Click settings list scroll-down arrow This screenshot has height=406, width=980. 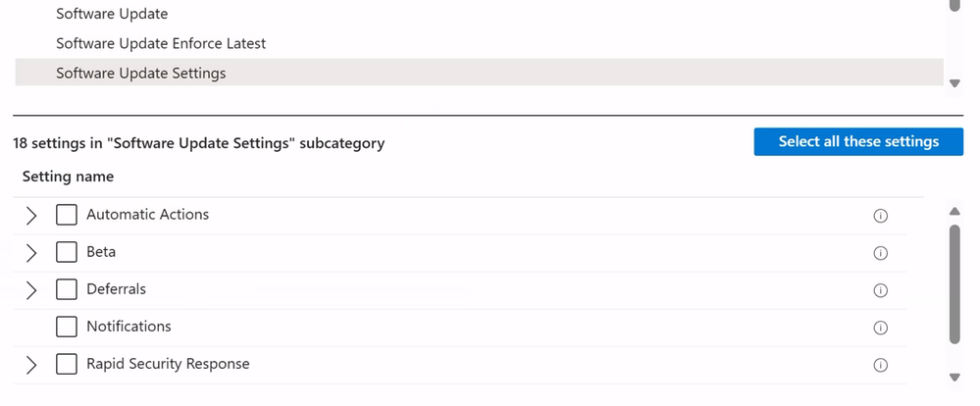[x=954, y=378]
